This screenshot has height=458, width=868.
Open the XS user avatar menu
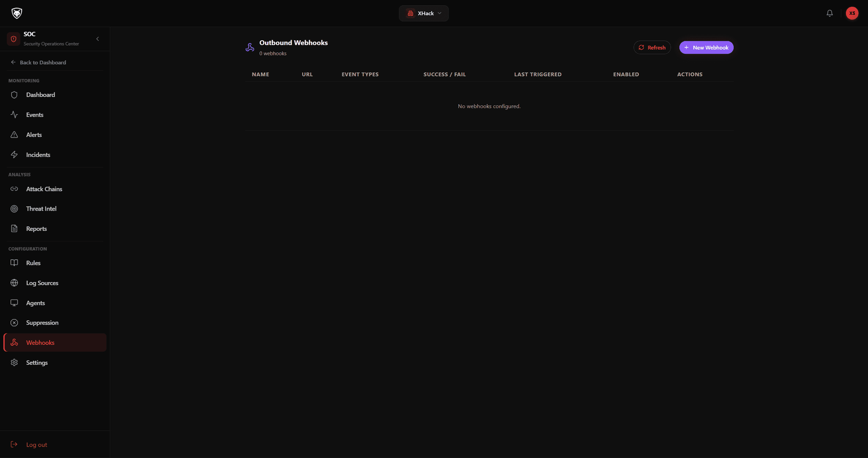(x=852, y=13)
